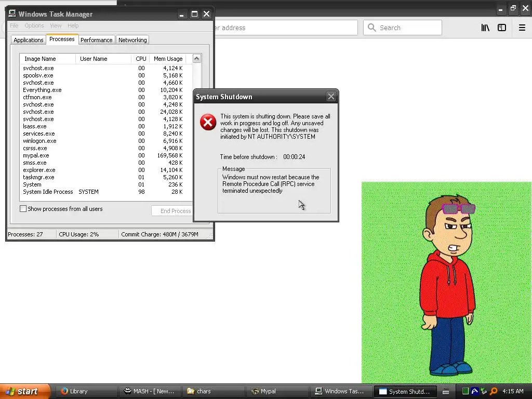
Task: Click the cartoon character image
Action: click(446, 282)
